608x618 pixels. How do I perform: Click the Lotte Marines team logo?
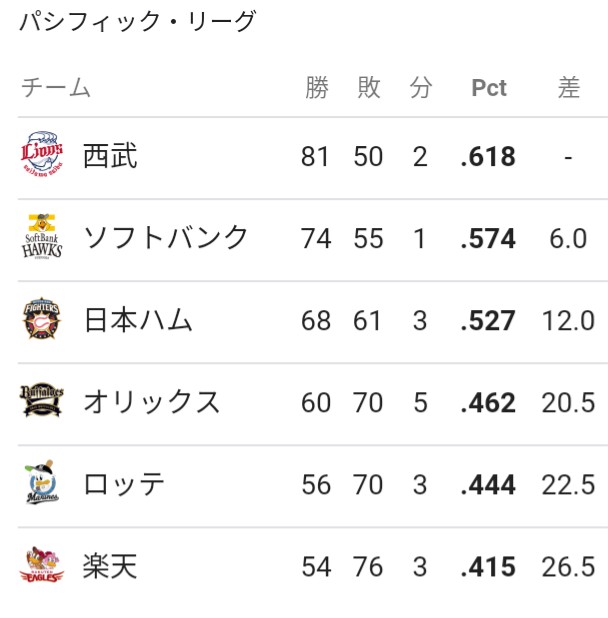[42, 482]
